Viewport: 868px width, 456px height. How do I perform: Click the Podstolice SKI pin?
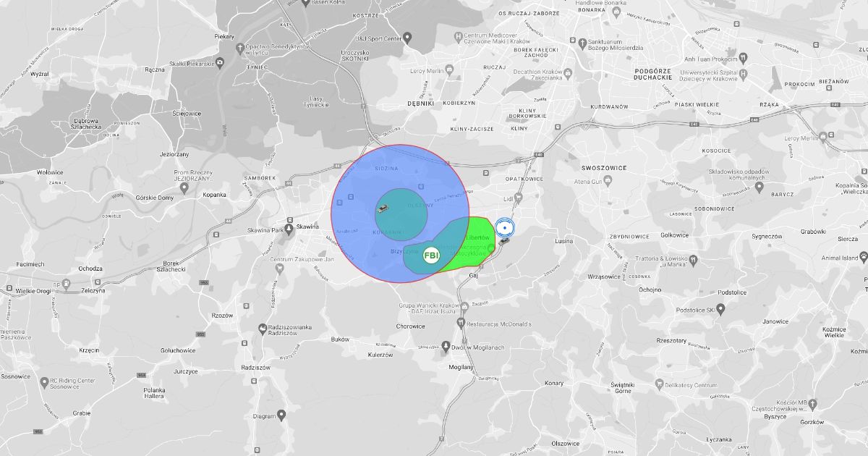coord(720,308)
